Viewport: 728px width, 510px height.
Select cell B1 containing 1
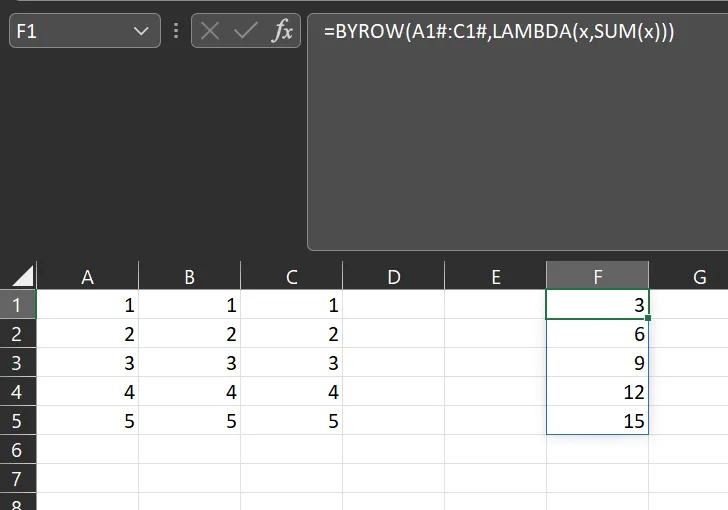point(189,305)
